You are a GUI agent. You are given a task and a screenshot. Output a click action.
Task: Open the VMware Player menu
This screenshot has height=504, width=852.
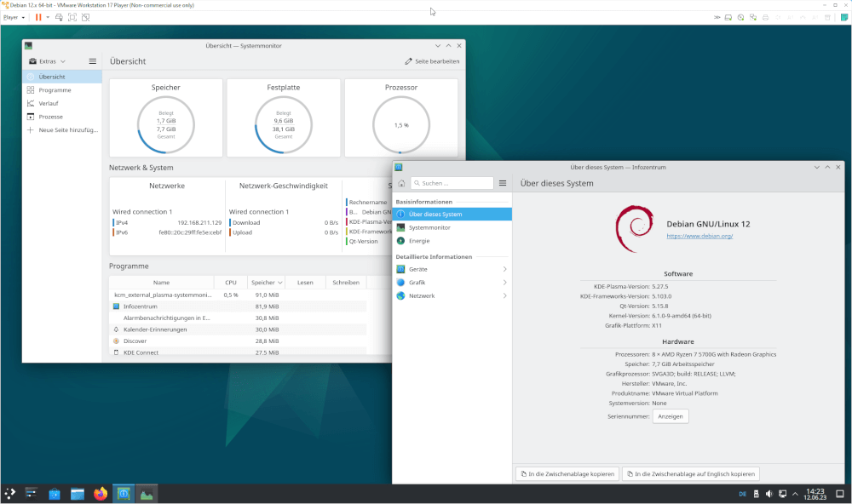tap(14, 17)
